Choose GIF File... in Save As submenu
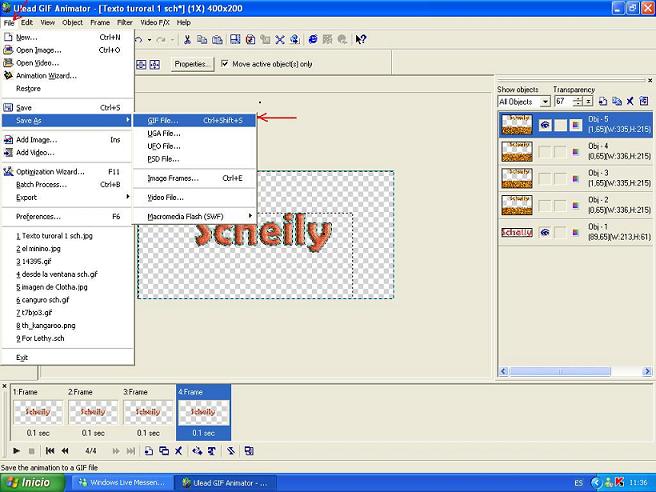This screenshot has height=492, width=656. click(x=195, y=120)
